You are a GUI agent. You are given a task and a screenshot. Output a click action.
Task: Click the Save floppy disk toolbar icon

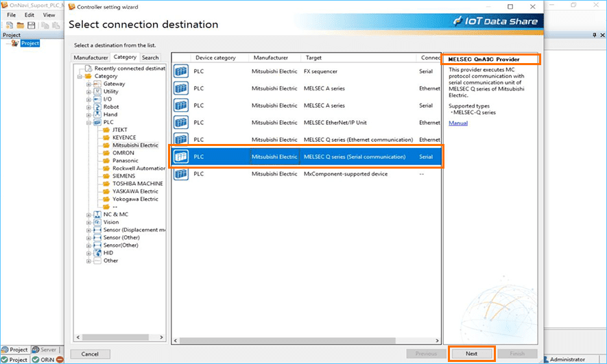pyautogui.click(x=32, y=25)
